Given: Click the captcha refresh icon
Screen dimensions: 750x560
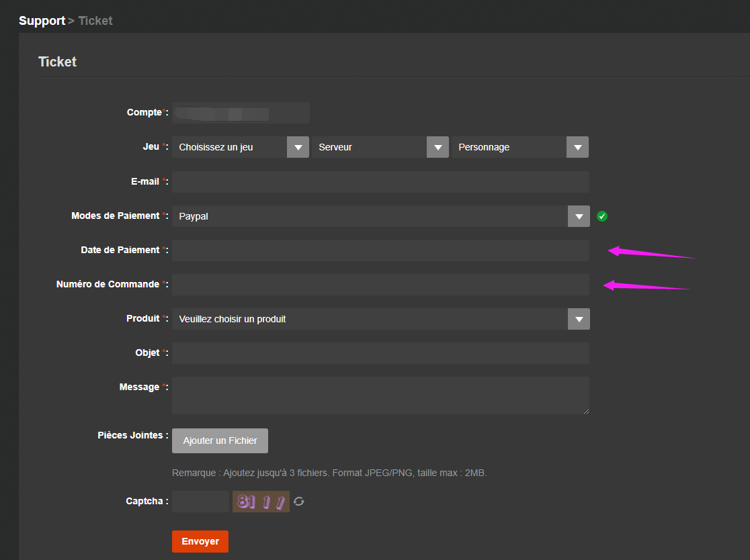Looking at the screenshot, I should point(299,502).
